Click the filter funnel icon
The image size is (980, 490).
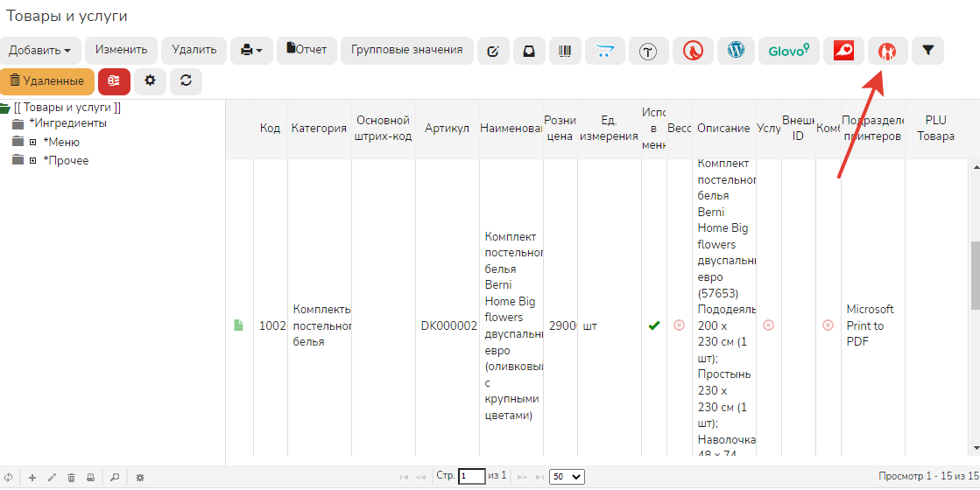point(927,51)
